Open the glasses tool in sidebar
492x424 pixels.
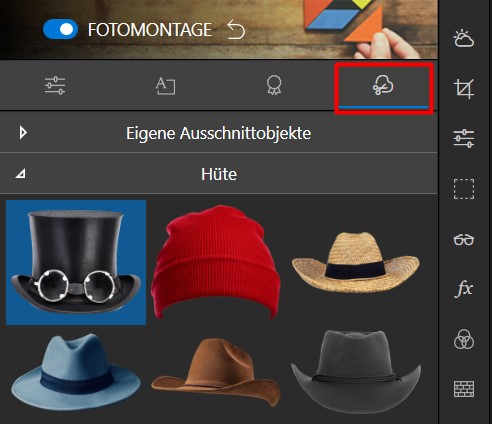(x=464, y=239)
